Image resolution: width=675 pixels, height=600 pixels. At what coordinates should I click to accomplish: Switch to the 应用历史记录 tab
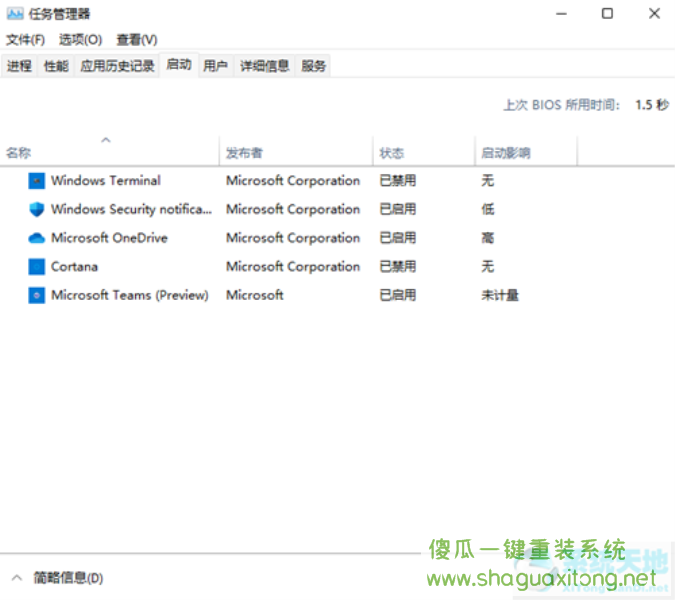point(117,66)
